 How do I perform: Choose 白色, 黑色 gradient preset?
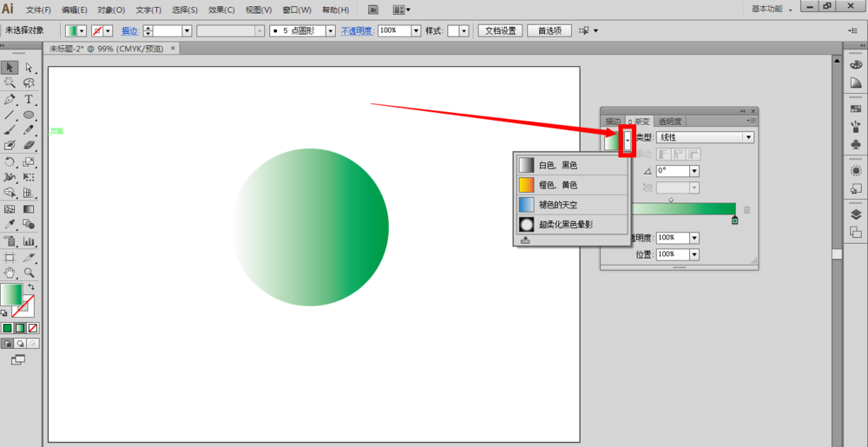572,165
